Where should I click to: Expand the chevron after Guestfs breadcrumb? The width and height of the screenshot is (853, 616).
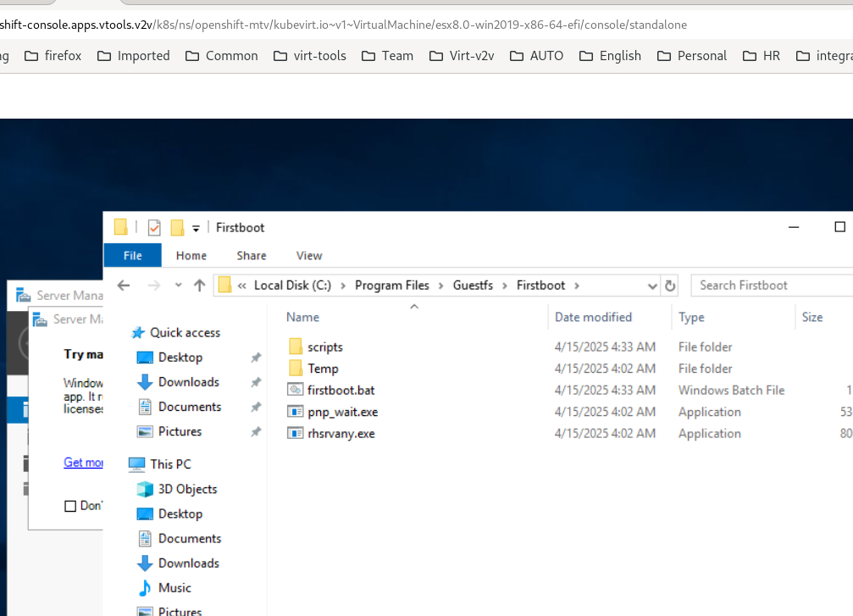[x=505, y=286]
